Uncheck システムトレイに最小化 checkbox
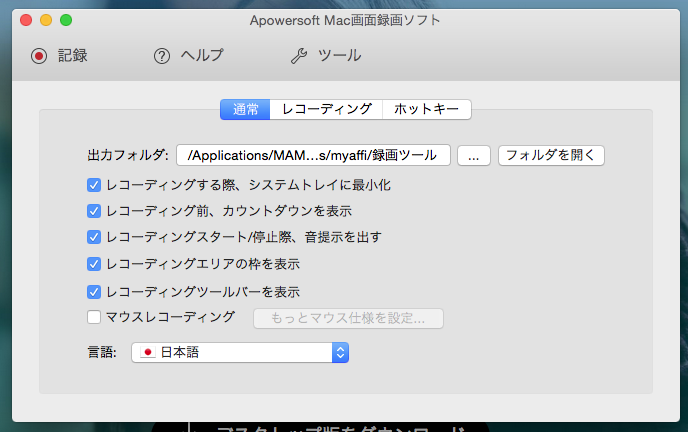This screenshot has height=432, width=688. tap(94, 185)
